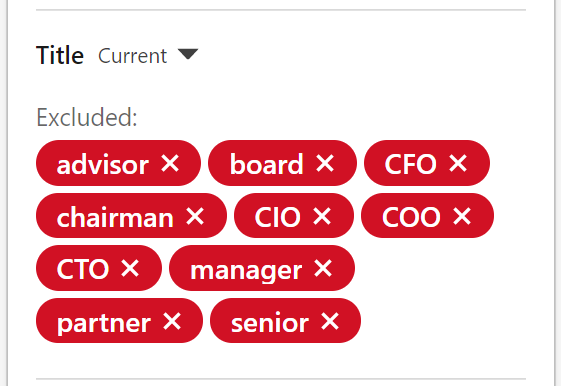Remove chairman from excluded titles
561x386 pixels.
tap(195, 216)
